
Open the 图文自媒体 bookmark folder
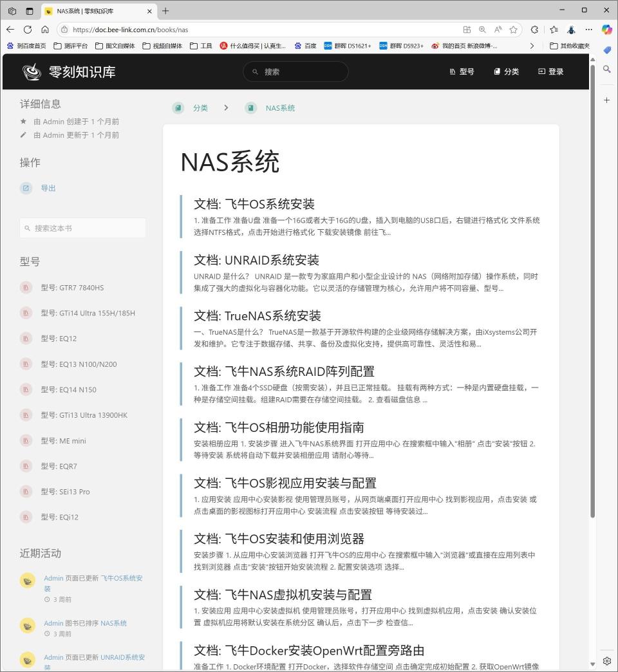[x=115, y=46]
